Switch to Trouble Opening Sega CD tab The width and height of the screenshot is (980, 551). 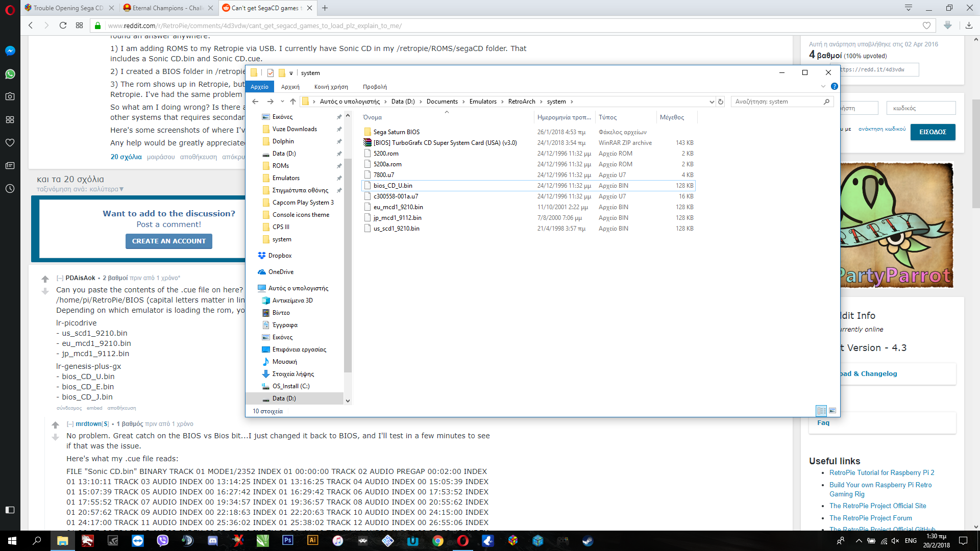(68, 8)
